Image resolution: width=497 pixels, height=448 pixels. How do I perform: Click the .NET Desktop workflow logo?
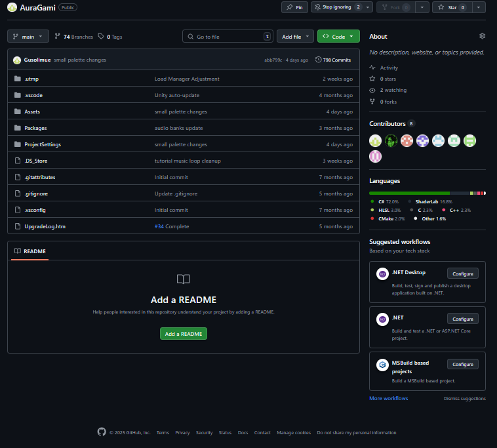coord(382,274)
